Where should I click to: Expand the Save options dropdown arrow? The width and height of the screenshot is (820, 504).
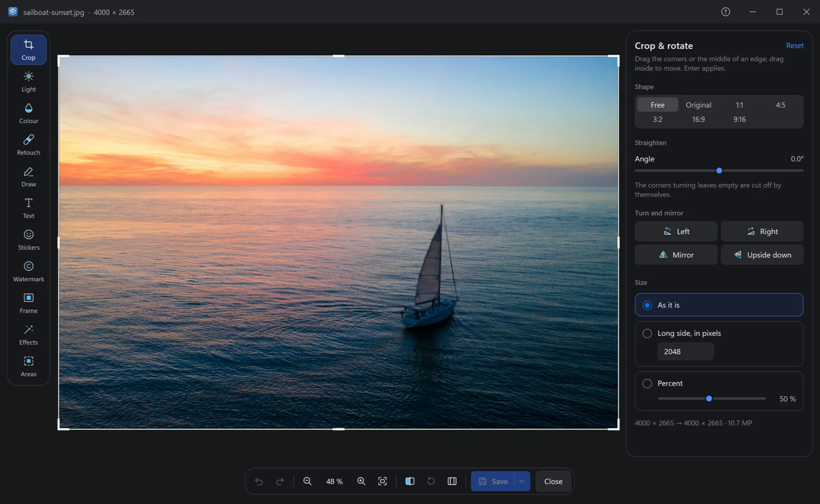[522, 481]
